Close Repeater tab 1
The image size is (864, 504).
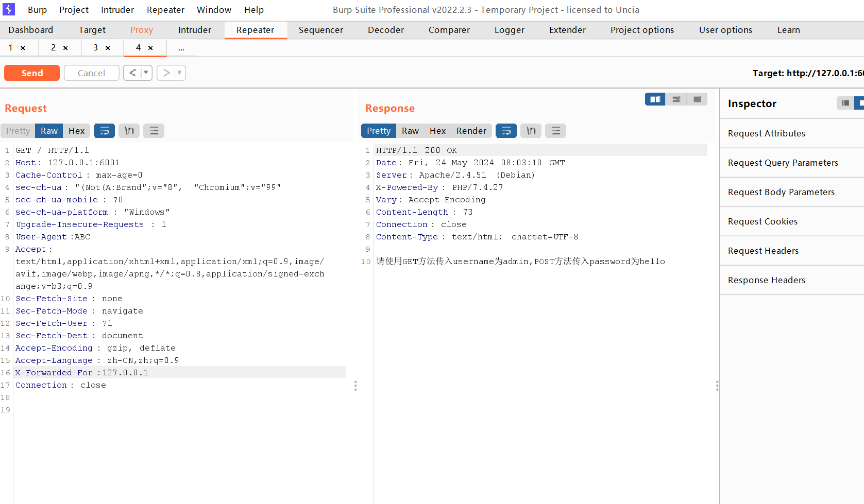[23, 48]
